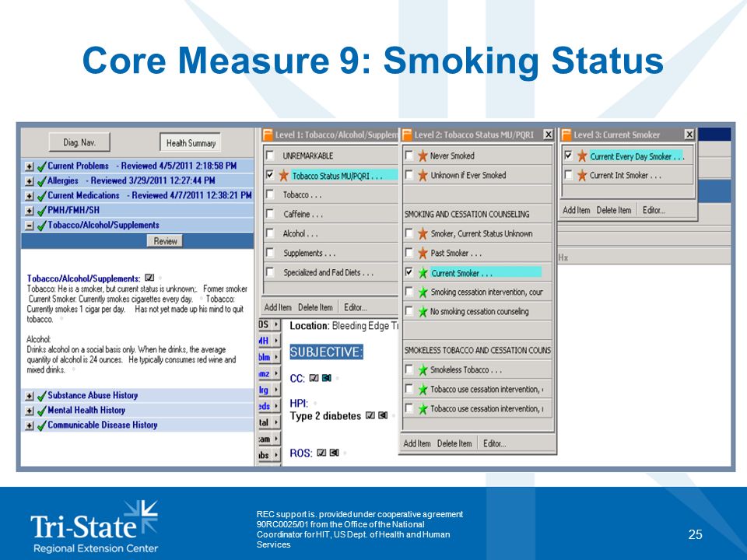Check the Past Smoker checkbox
Viewport: 747px width, 560px height.
point(409,252)
